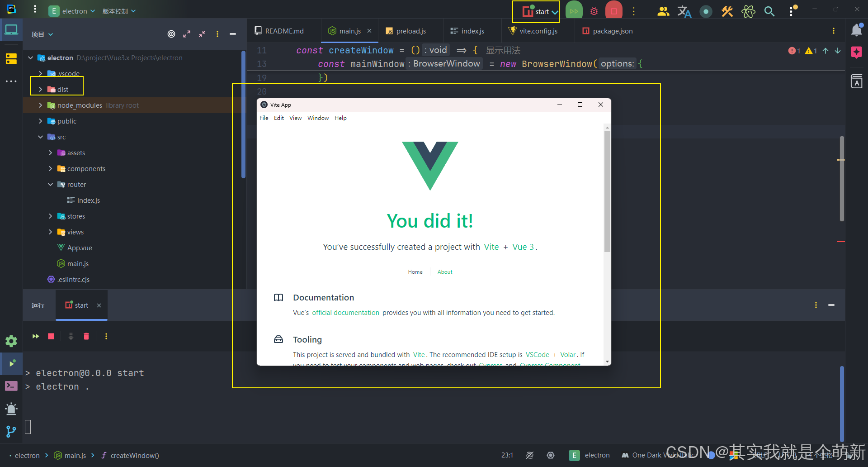The width and height of the screenshot is (868, 467).
Task: Clear Run console trash icon
Action: click(x=86, y=336)
